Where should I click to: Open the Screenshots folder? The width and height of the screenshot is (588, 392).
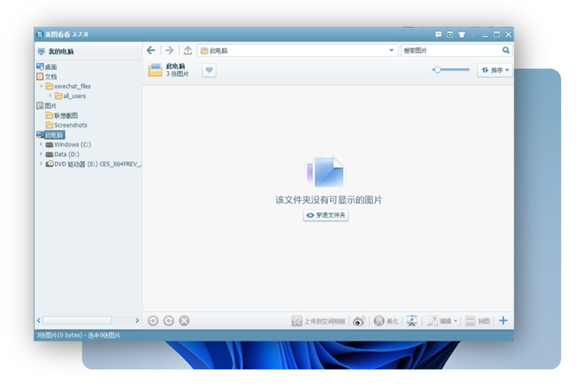pos(71,125)
